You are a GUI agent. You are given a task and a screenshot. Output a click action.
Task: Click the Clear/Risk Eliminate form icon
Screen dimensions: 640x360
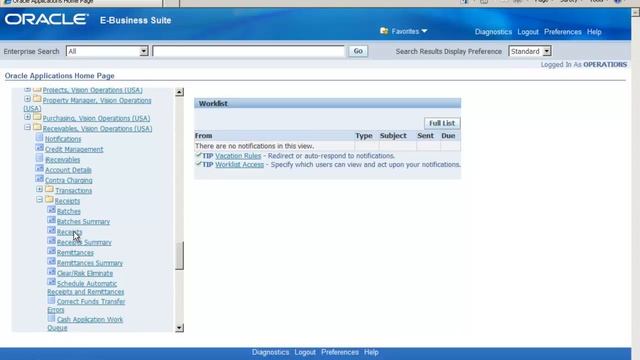pos(51,272)
